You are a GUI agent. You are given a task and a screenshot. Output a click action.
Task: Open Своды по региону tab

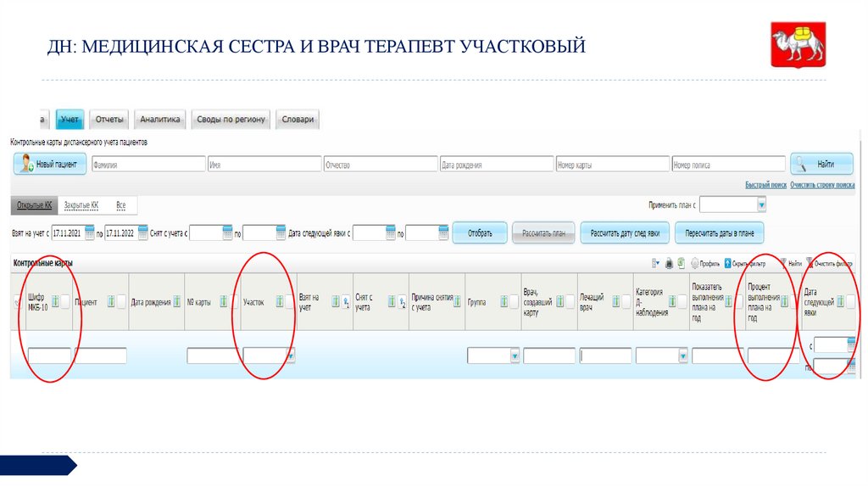tap(231, 119)
